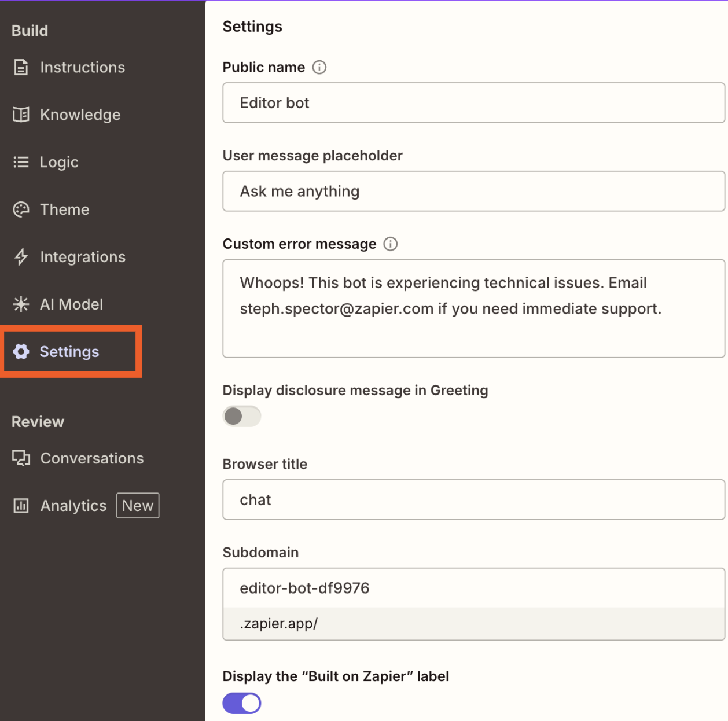Disable the Built on Zapier label
728x721 pixels.
click(241, 703)
